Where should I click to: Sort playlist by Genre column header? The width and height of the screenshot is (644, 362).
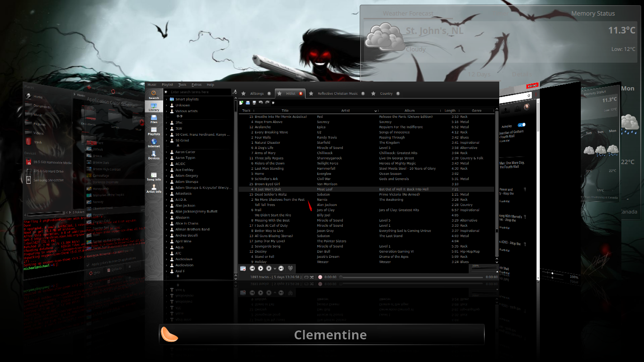[x=477, y=111]
